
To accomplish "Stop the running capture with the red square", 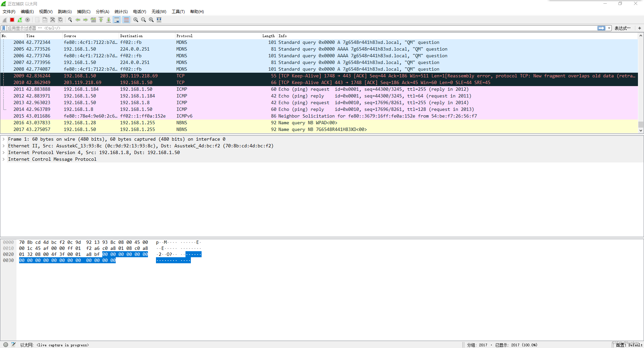I will tap(12, 20).
